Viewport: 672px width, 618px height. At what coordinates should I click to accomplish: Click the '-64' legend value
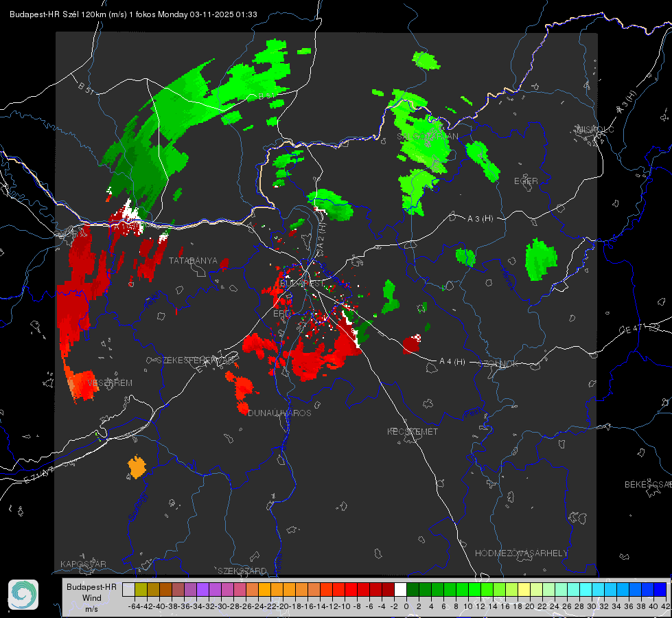[x=134, y=606]
